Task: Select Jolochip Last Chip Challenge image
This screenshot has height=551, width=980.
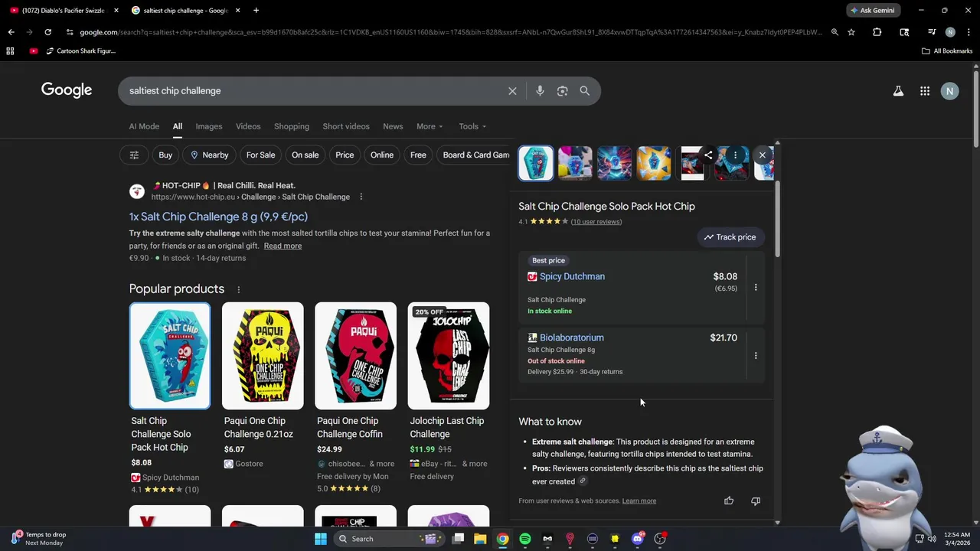Action: [x=449, y=356]
